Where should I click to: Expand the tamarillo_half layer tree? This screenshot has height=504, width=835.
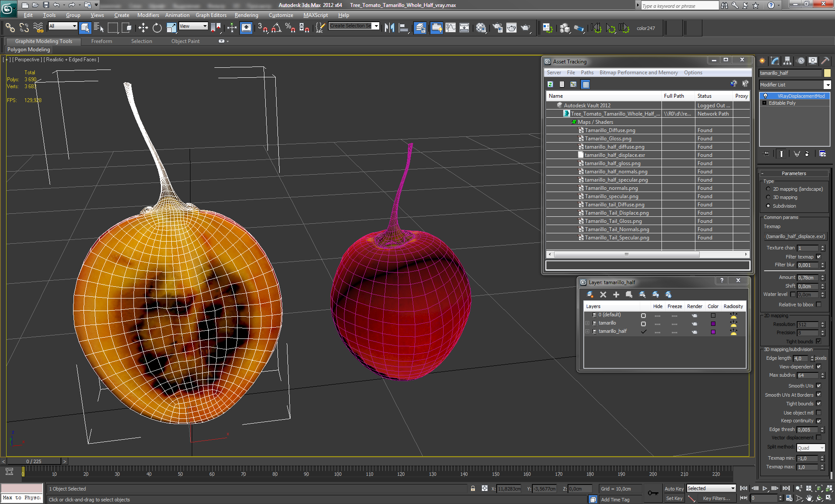(x=587, y=332)
